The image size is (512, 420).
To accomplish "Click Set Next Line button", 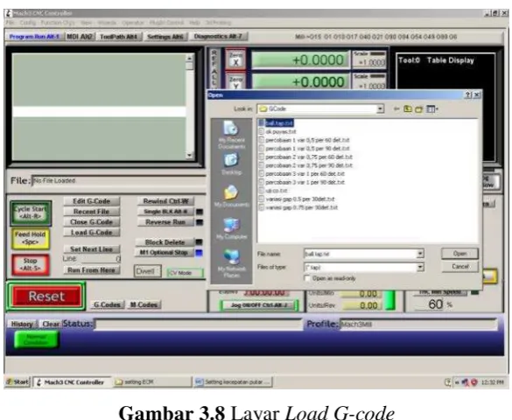I will point(91,249).
